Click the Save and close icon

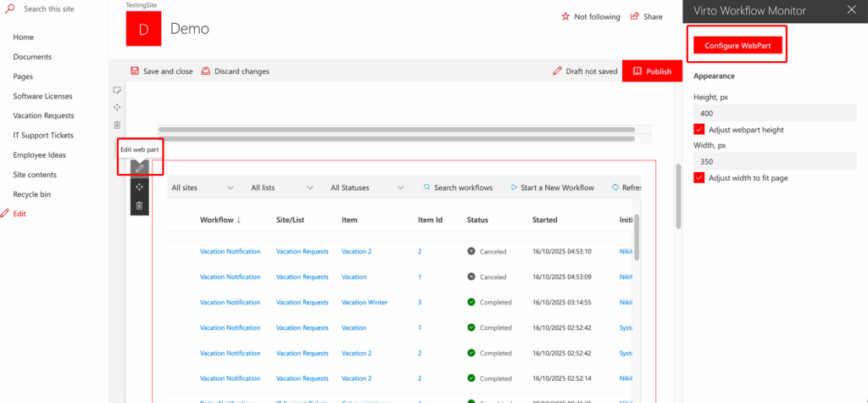point(135,71)
